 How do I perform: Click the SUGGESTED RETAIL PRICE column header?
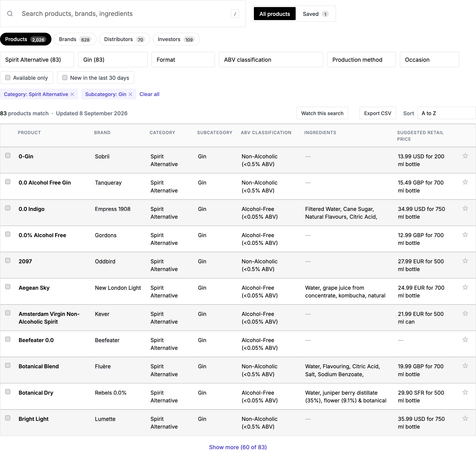point(420,136)
